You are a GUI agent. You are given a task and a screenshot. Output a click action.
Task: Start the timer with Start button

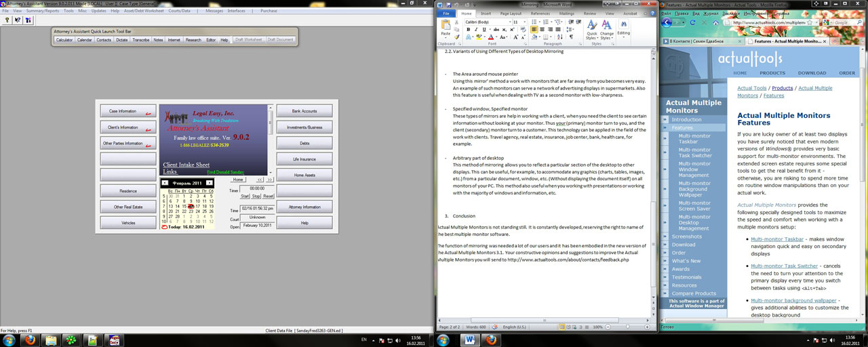pyautogui.click(x=245, y=196)
